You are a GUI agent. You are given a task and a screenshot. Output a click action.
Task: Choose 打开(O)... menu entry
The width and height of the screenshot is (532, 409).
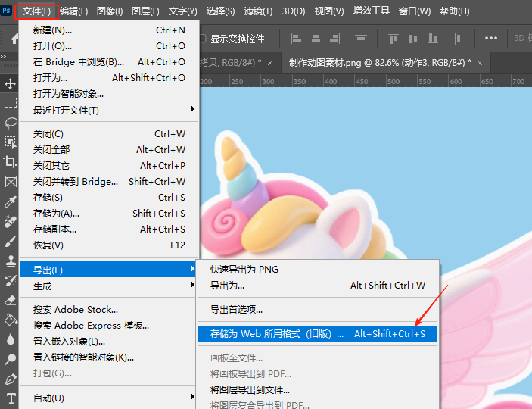coord(108,45)
